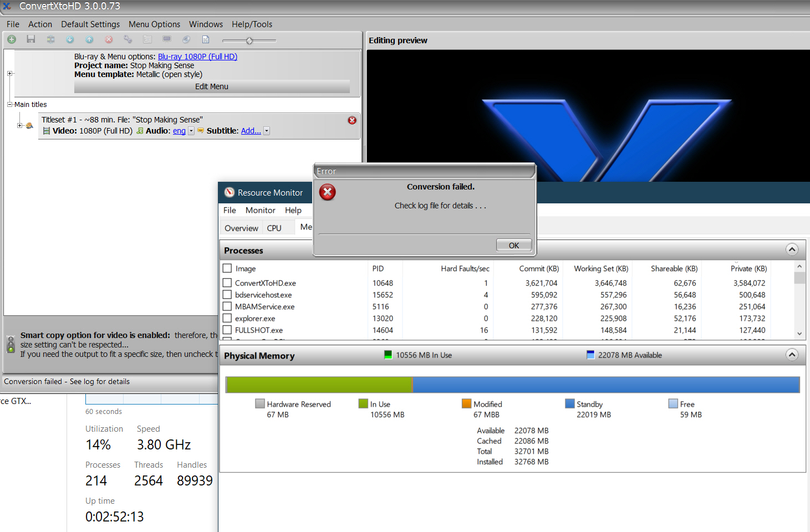Click the blue move down arrow icon
Viewport: 810px width, 532px height.
click(70, 39)
